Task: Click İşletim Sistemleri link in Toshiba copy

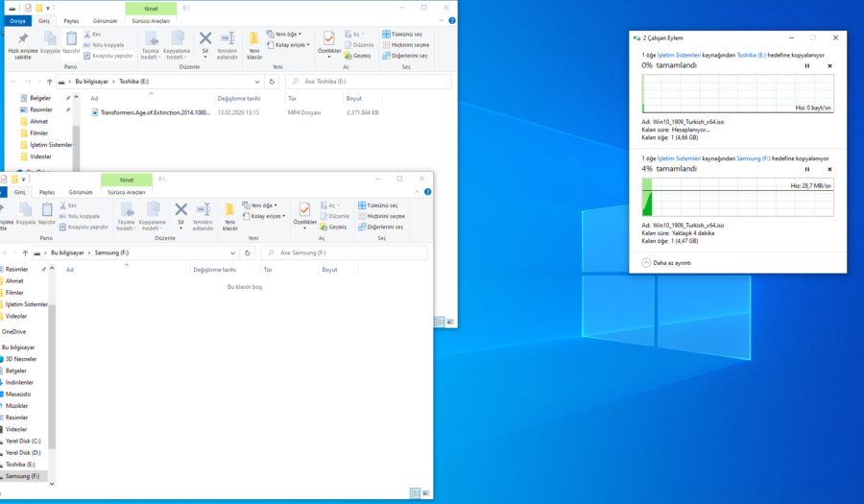Action: (x=679, y=55)
